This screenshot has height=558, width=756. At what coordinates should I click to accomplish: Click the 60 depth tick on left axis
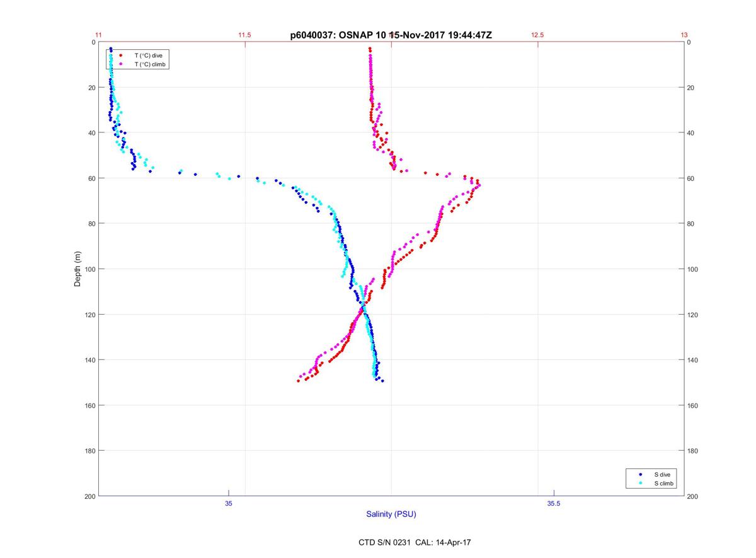[x=92, y=178]
